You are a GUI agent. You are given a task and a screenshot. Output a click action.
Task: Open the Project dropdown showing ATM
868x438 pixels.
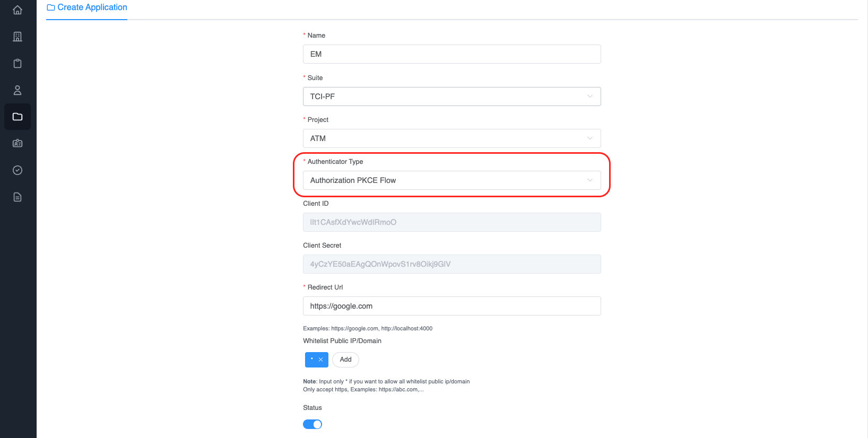click(x=452, y=138)
